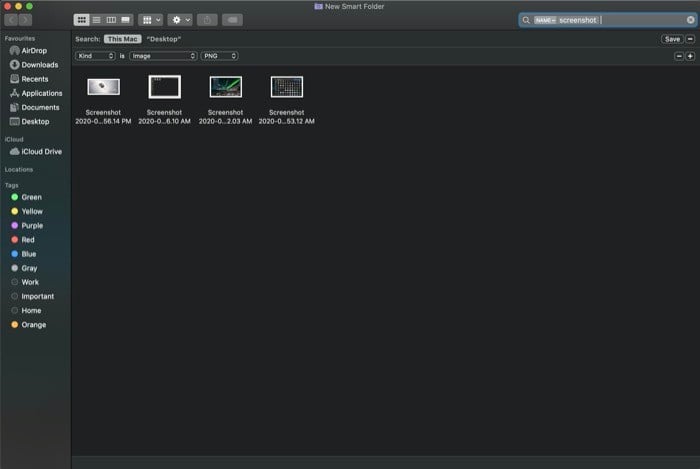700x469 pixels.
Task: Open Documents in sidebar
Action: [35, 108]
